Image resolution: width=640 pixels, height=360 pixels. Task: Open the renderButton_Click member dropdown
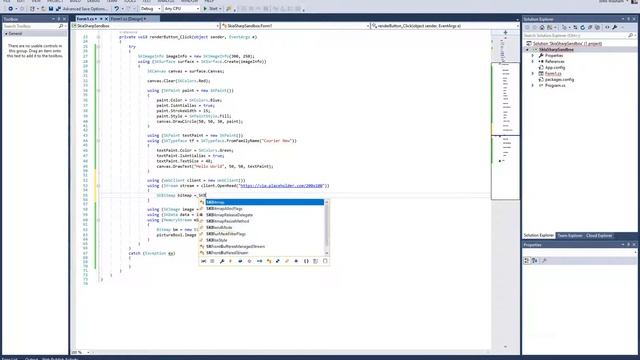tap(445, 26)
